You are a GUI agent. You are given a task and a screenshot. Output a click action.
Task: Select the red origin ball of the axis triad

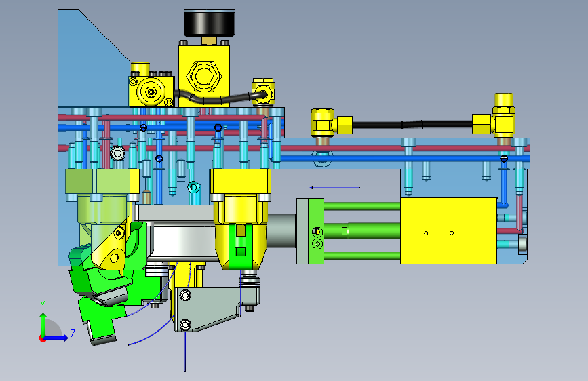(41, 338)
